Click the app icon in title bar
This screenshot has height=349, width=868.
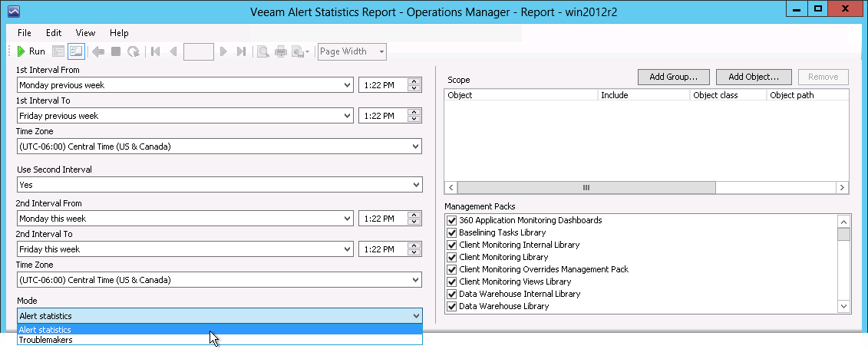point(13,11)
